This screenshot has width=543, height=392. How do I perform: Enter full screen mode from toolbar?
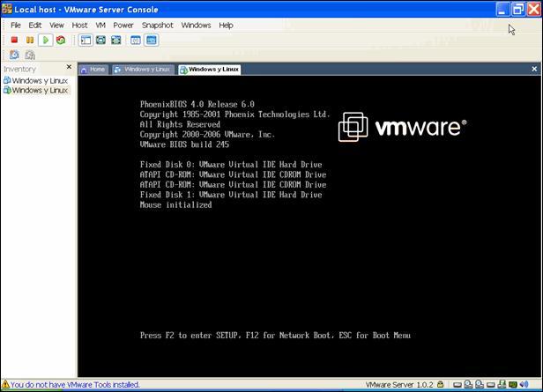coord(116,41)
